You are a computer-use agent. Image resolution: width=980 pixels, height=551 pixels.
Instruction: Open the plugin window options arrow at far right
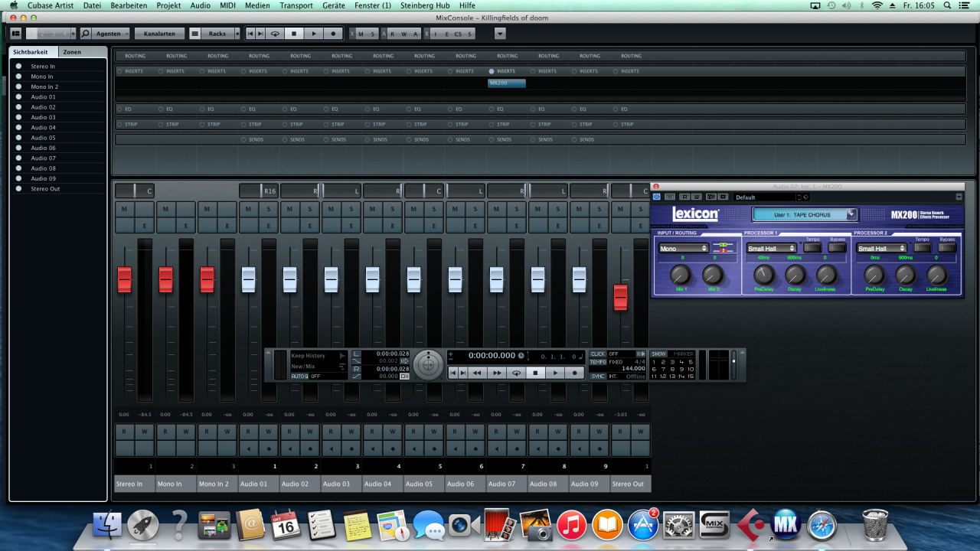click(959, 197)
